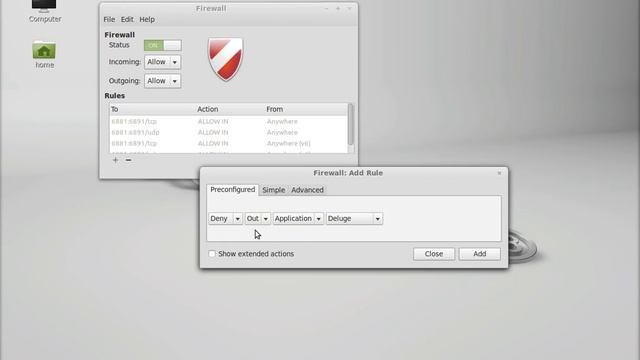
Task: Open the Application type dropdown
Action: point(298,219)
